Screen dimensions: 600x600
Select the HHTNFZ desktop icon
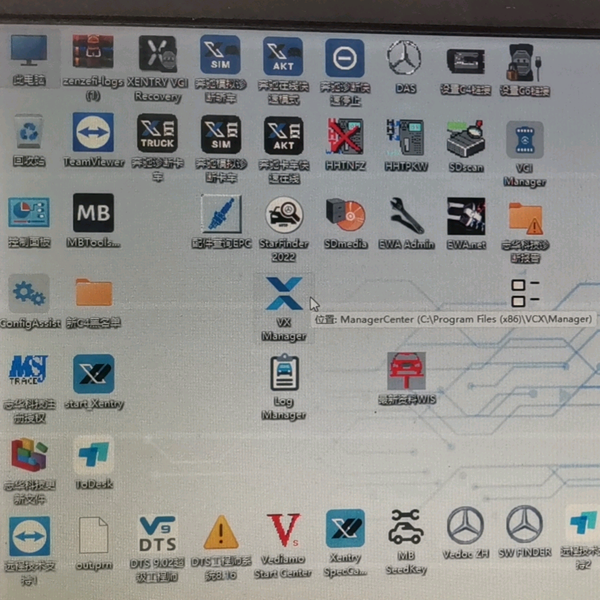click(x=345, y=137)
